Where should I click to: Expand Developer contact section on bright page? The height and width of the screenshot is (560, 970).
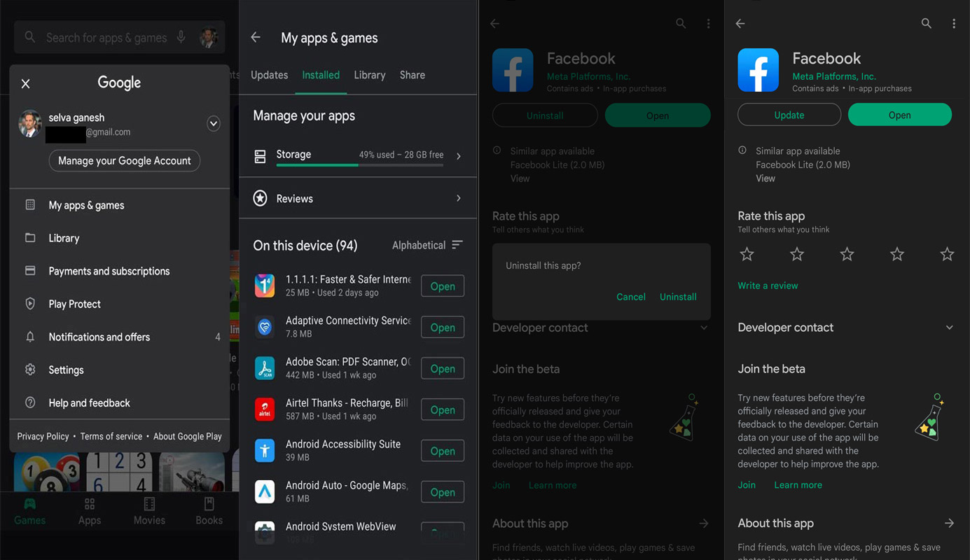950,328
